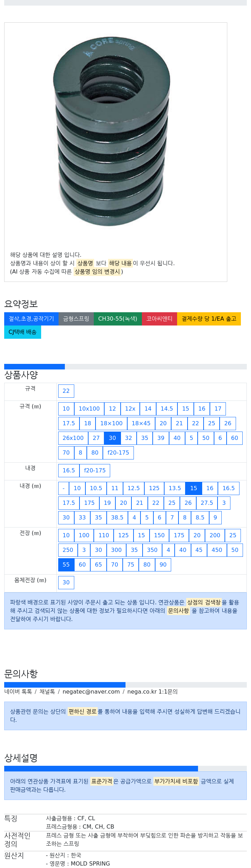Click the negatec@naver.com contact link
This screenshot has width=251, height=868.
(x=91, y=691)
